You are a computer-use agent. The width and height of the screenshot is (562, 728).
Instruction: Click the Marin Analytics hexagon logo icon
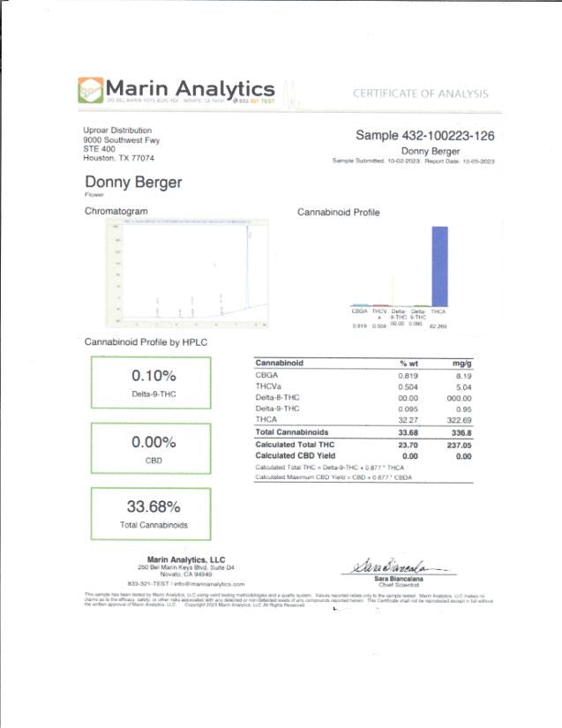pyautogui.click(x=91, y=90)
